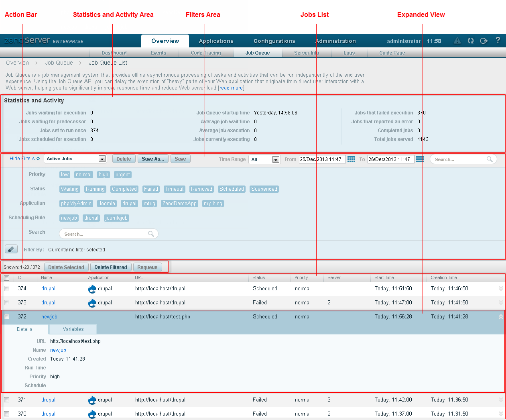The image size is (506, 420).
Task: Open the From date calendar picker icon
Action: [351, 159]
